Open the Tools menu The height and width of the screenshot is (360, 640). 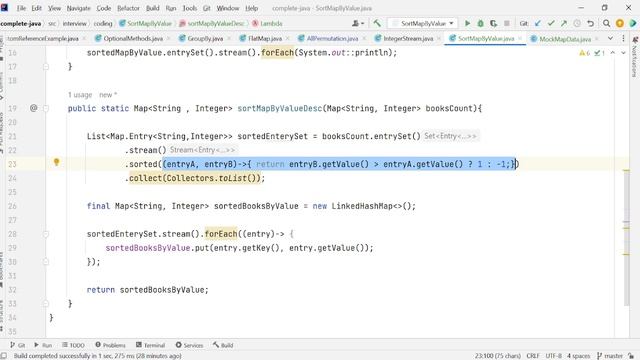coord(189,8)
